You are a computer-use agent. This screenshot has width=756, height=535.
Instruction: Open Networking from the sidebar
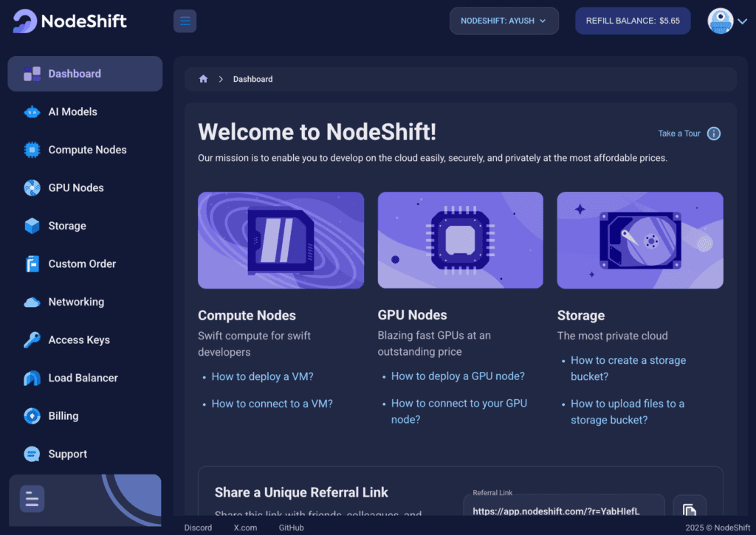click(x=85, y=302)
